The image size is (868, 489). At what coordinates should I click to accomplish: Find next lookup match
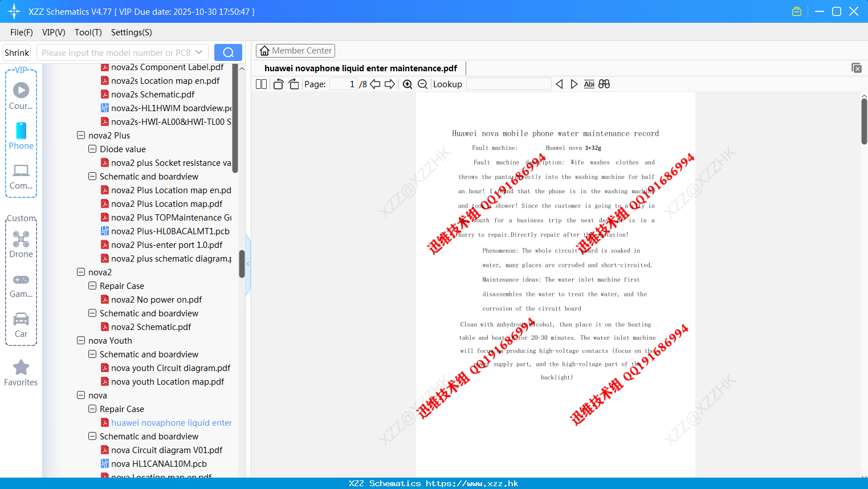pos(574,84)
